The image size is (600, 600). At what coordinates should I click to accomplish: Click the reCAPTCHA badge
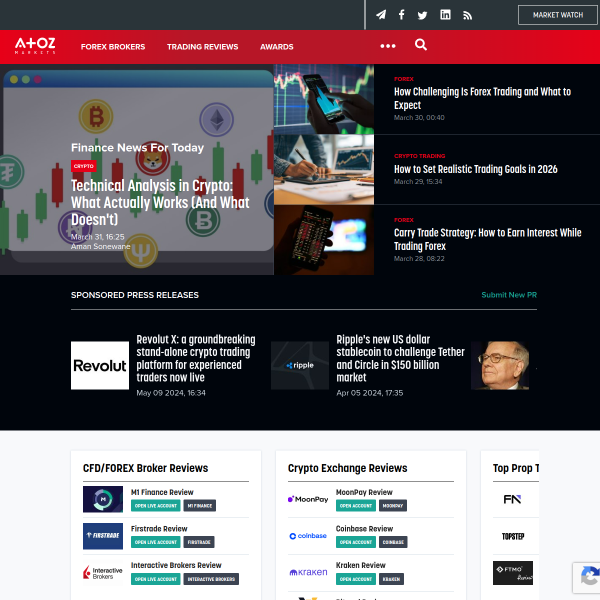(586, 577)
